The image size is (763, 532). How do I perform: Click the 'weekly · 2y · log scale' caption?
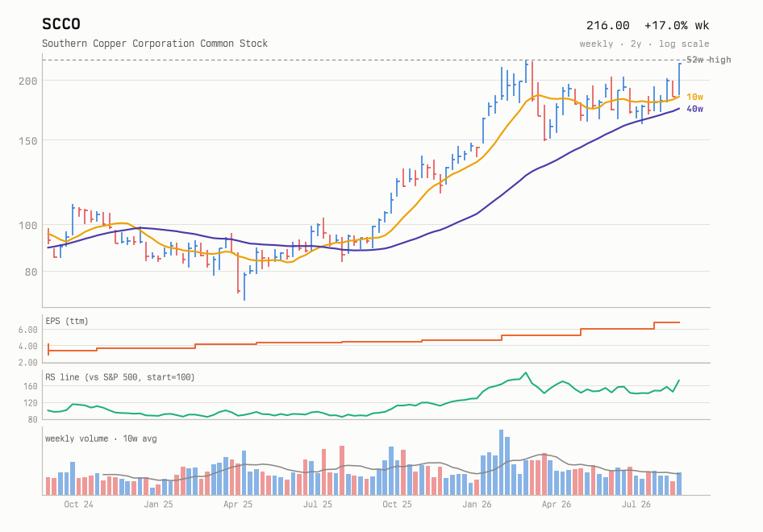click(644, 44)
